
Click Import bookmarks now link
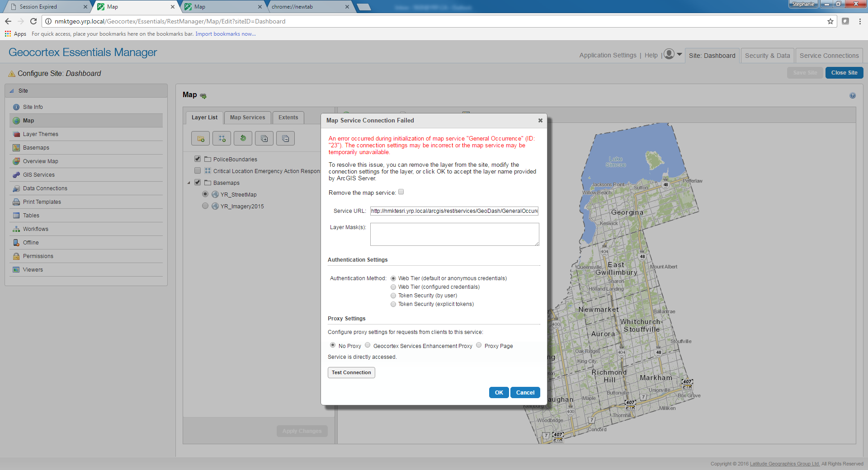225,34
